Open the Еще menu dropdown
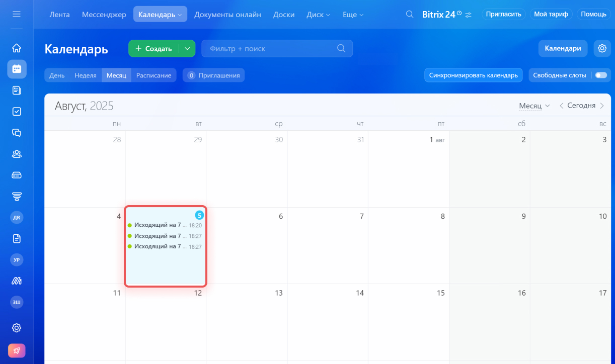The image size is (615, 364). coord(353,15)
